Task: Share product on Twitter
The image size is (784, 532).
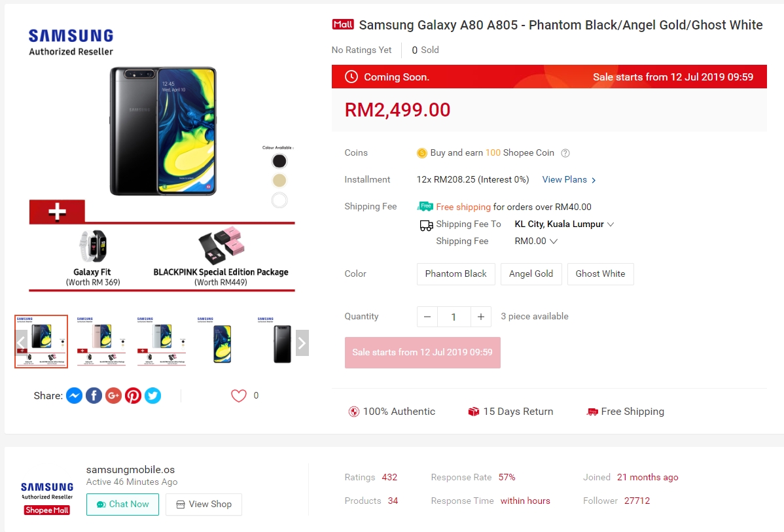Action: coord(152,396)
